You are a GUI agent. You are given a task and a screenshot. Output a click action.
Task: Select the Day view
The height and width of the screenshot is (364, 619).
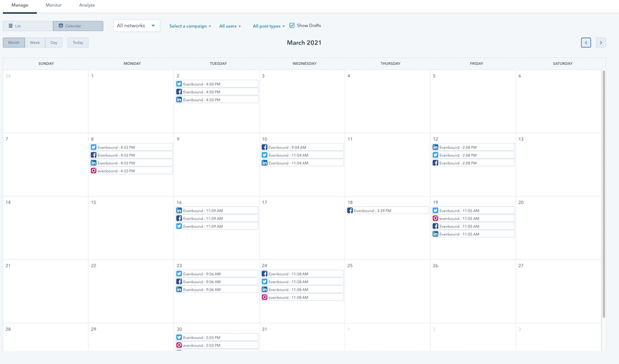54,42
